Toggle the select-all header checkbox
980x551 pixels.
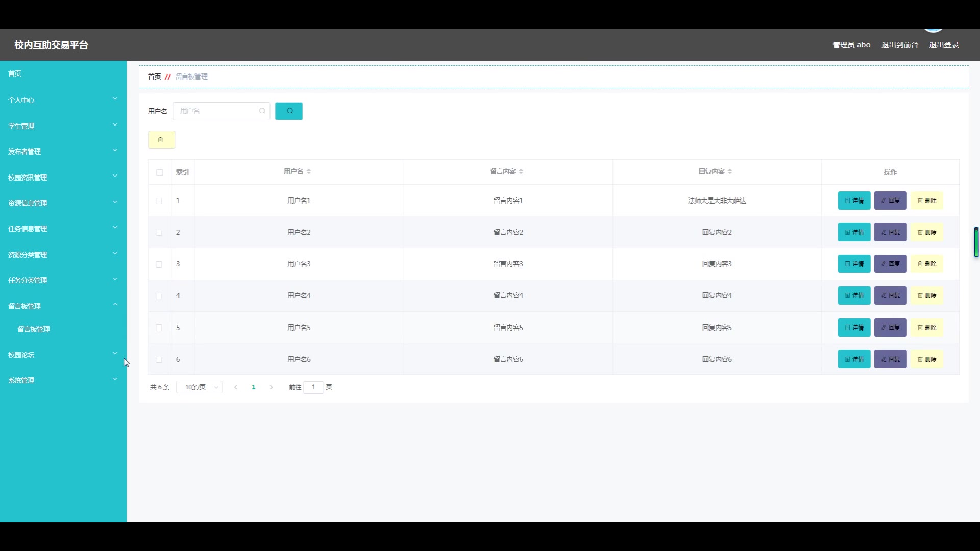tap(160, 172)
